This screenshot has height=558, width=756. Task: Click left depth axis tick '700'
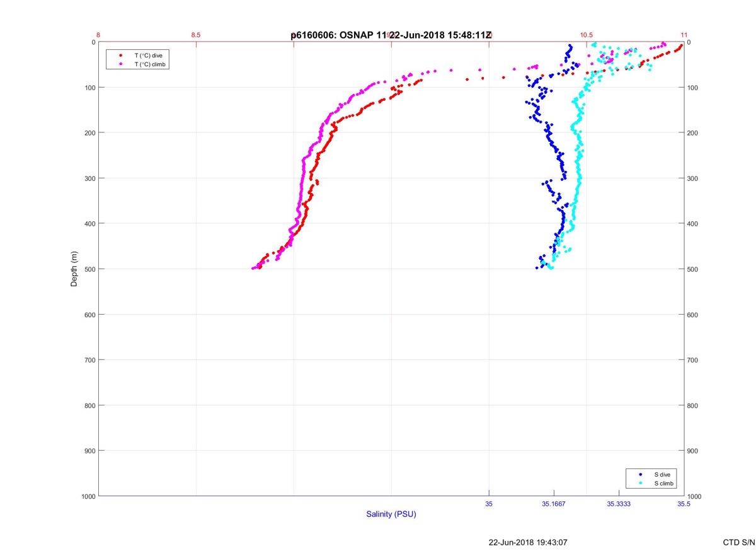click(x=89, y=360)
